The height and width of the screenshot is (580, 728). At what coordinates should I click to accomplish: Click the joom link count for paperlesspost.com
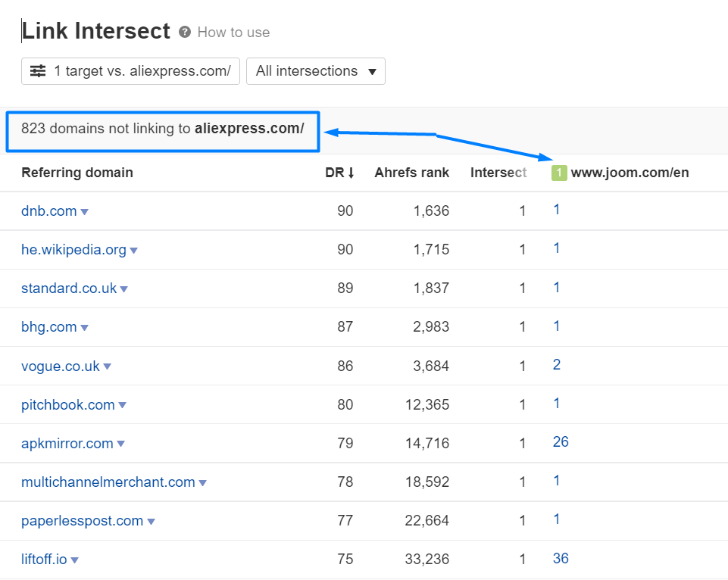point(556,519)
